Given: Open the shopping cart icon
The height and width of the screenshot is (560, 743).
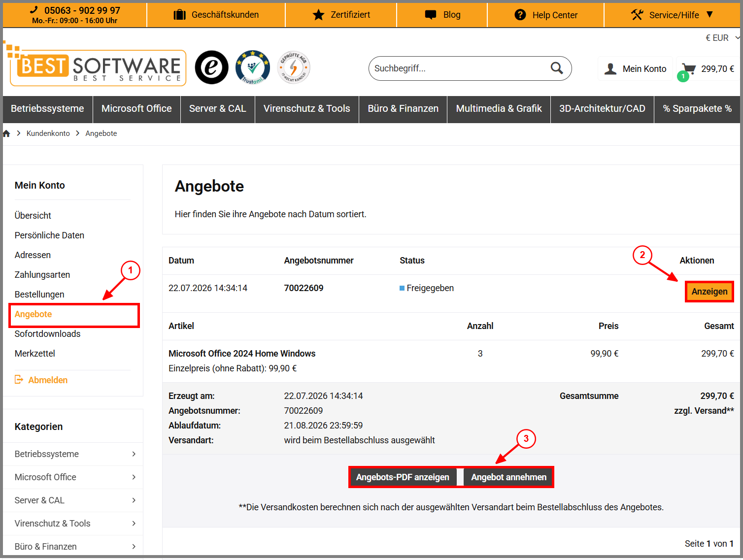Looking at the screenshot, I should 688,69.
